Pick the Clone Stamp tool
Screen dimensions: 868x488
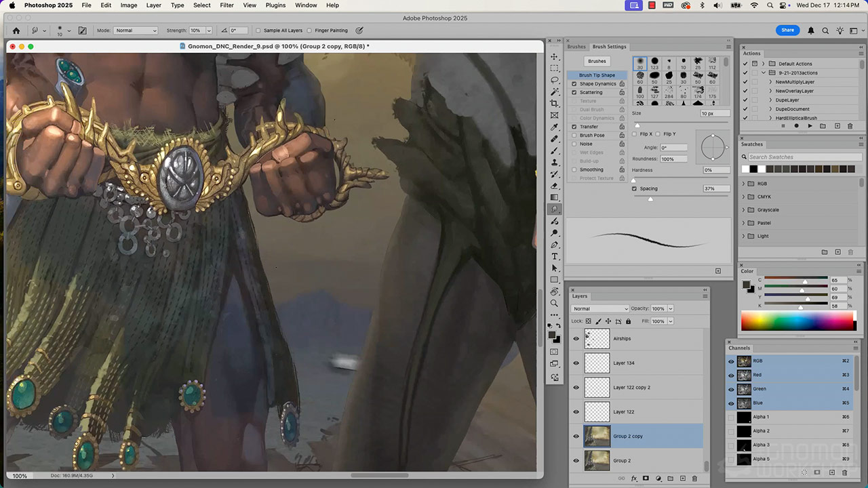coord(555,163)
